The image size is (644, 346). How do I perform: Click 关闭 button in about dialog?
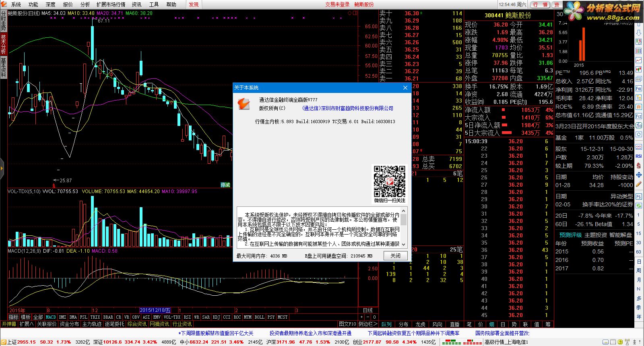point(396,255)
